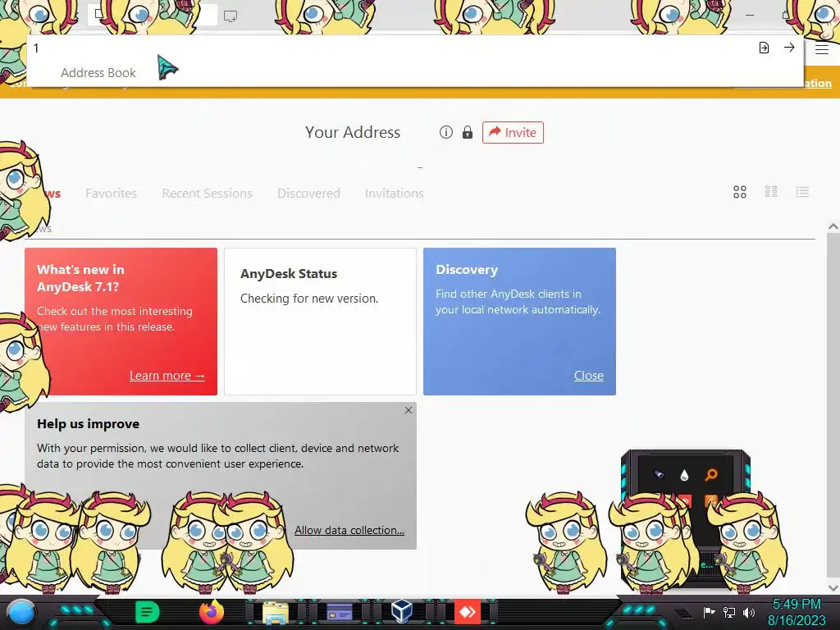Click the taskbar clock showing 5:49 PM
840x630 pixels.
(797, 612)
